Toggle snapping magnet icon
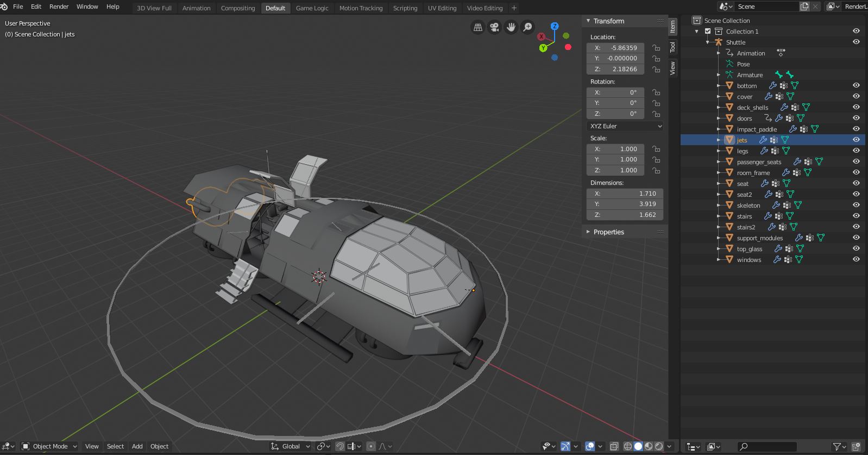 coord(340,446)
